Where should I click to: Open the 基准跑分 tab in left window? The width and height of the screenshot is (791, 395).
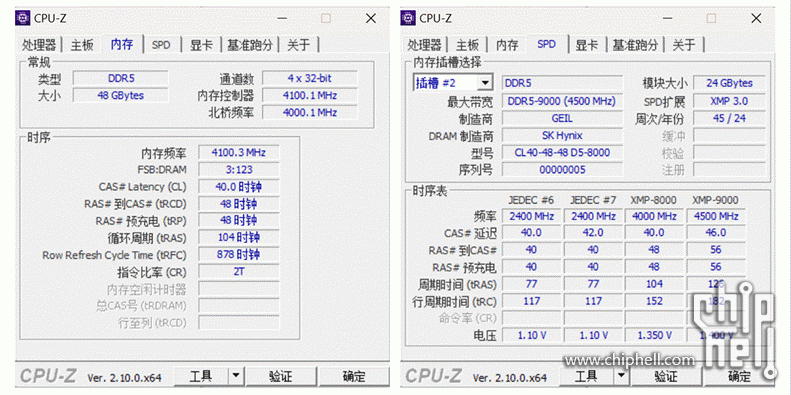[250, 45]
